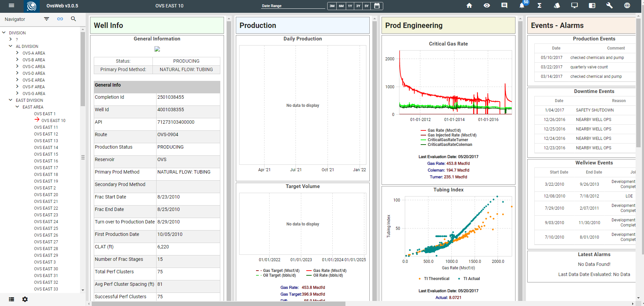Toggle TI Theoretical legend entry
The image size is (644, 306).
click(434, 279)
